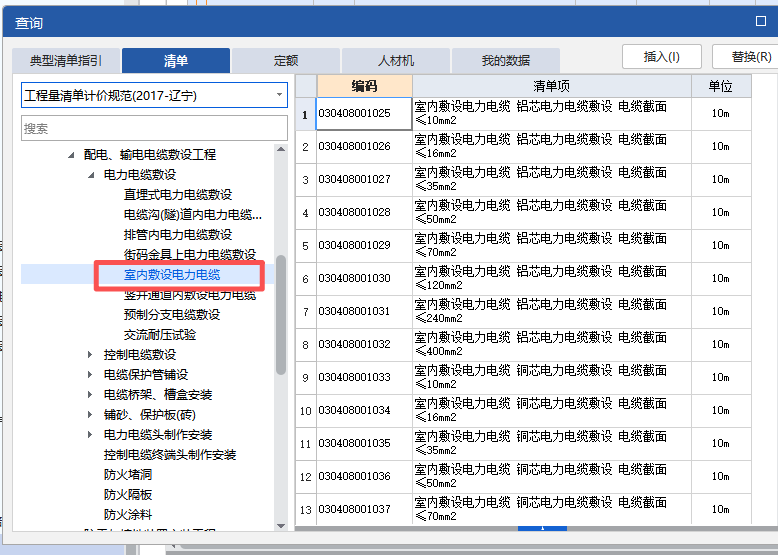
Task: Click the 铝芯 ≤120mm2 item description
Action: click(552, 279)
